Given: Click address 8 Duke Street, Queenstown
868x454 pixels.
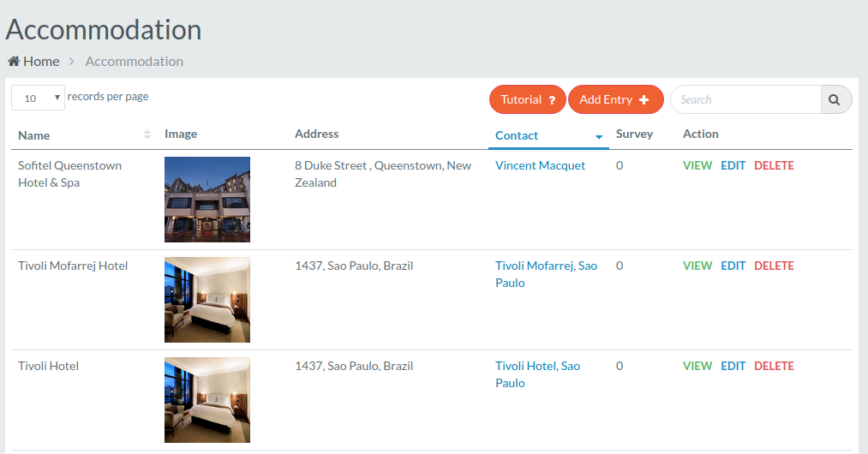Looking at the screenshot, I should tap(382, 174).
